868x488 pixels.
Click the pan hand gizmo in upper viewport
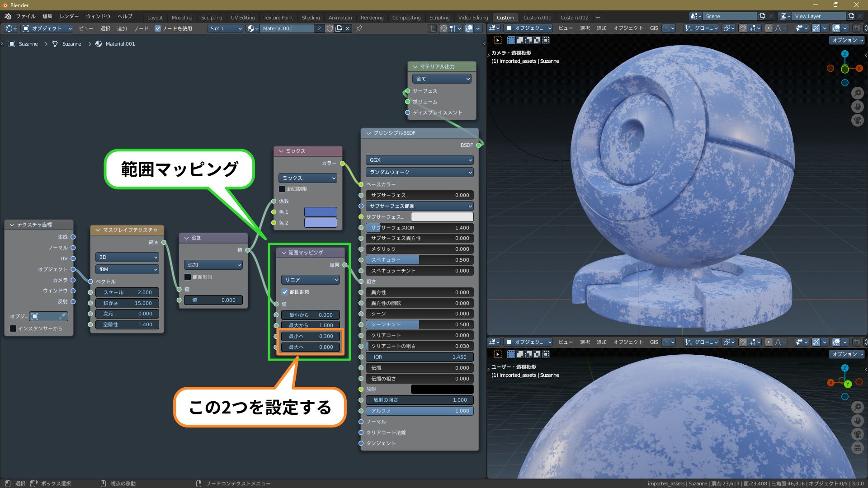coord(858,107)
